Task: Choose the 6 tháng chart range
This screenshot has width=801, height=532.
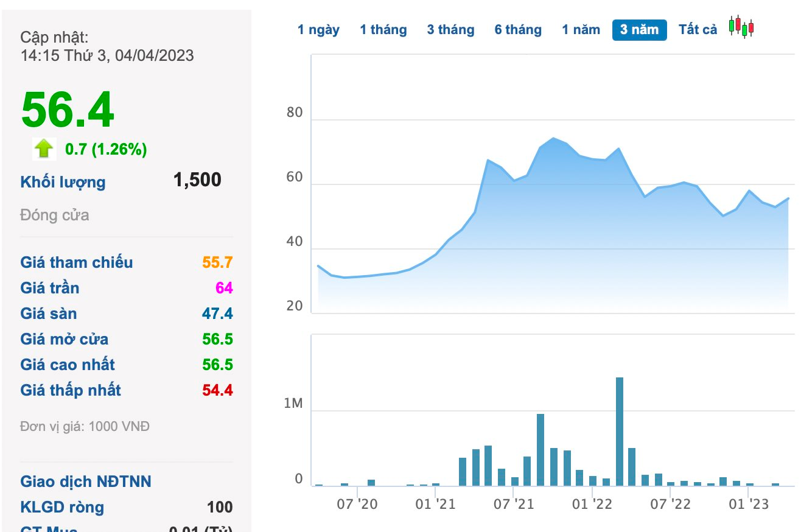Action: click(518, 30)
